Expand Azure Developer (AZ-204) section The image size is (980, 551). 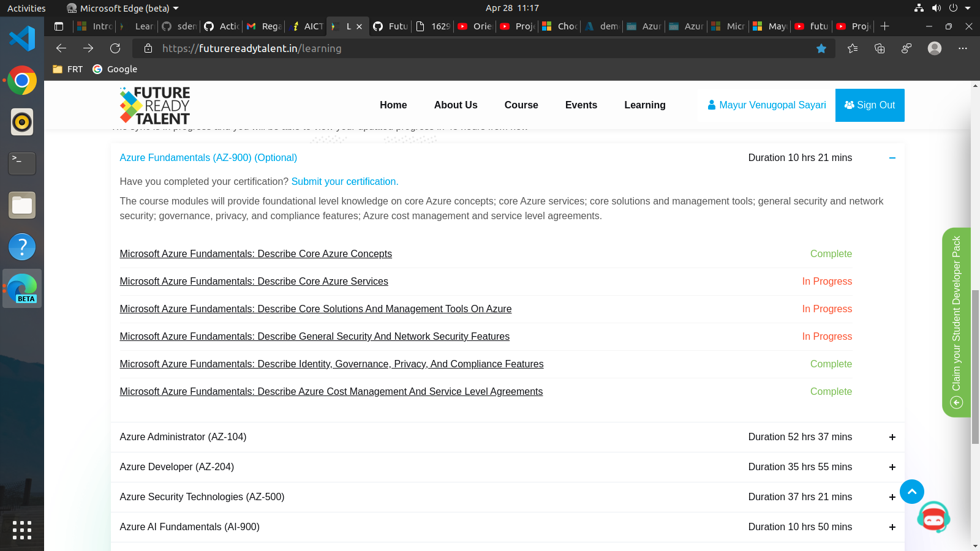point(892,467)
